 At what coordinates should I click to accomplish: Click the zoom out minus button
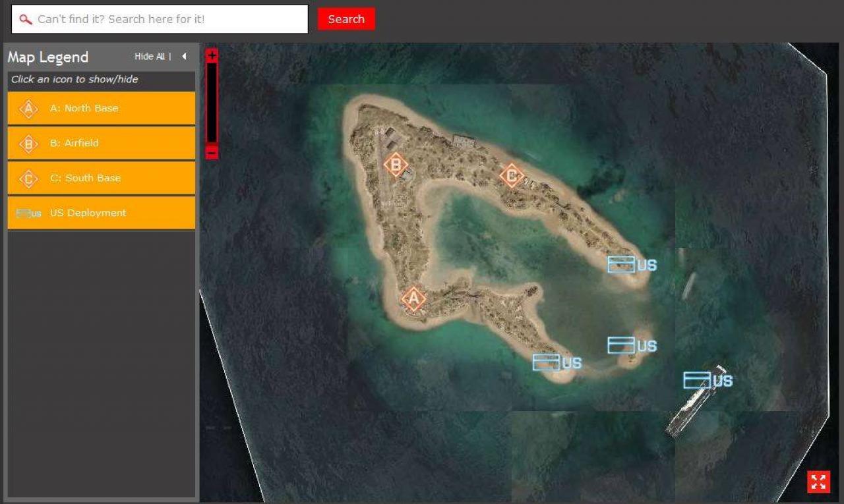coord(212,152)
